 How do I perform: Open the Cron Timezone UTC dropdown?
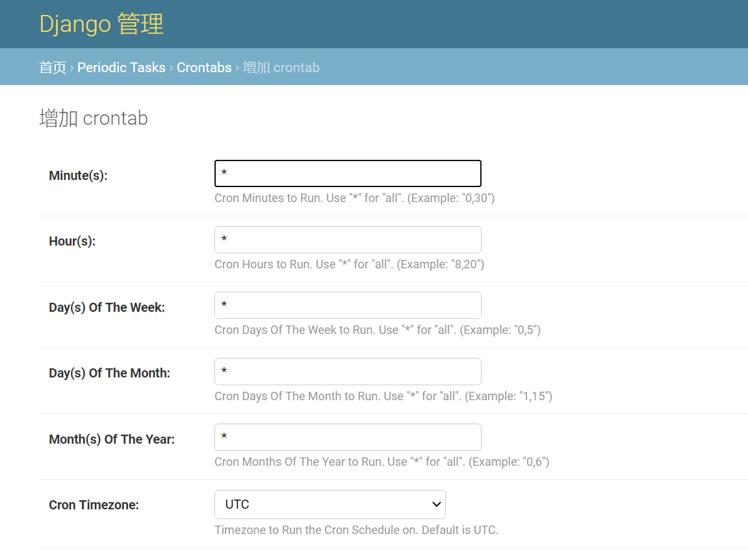[330, 504]
